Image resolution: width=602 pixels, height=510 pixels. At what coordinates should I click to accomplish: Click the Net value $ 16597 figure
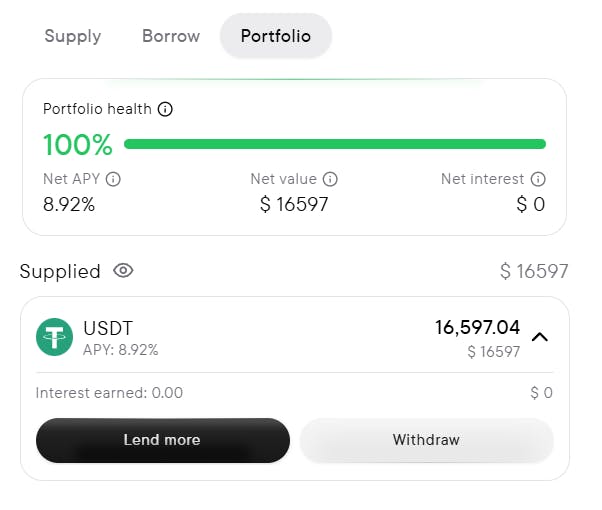(x=294, y=204)
